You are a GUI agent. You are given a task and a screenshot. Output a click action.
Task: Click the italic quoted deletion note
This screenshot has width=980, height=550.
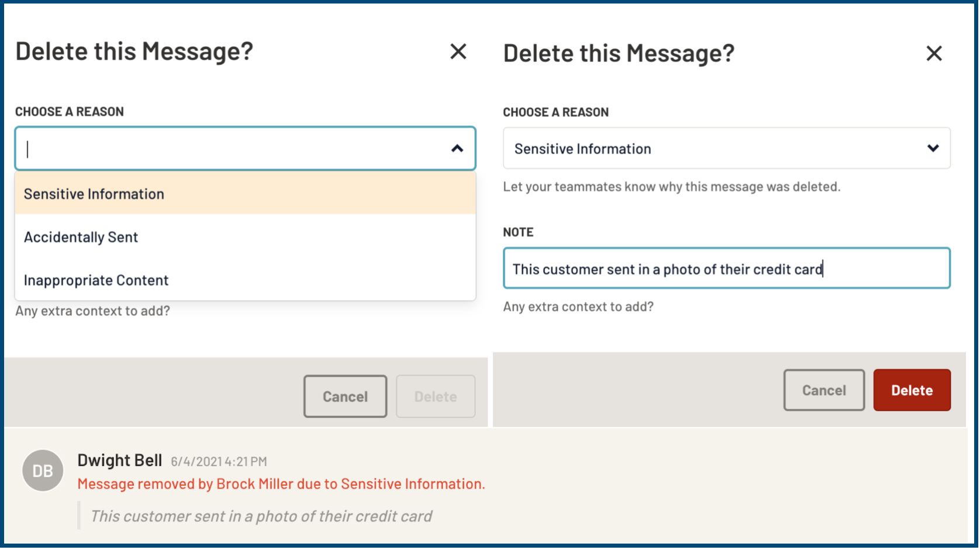(261, 515)
